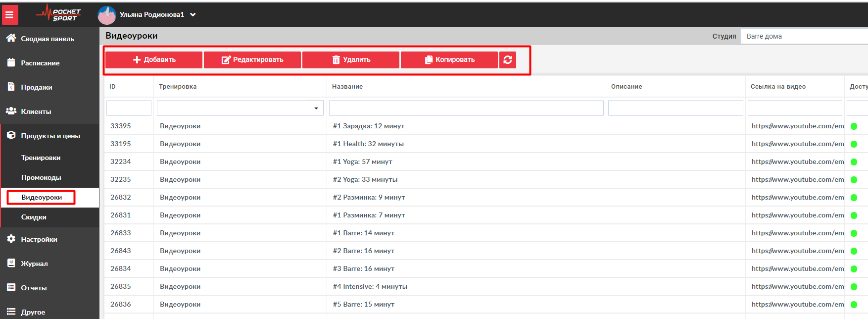Click the green status dot for row 26836
The width and height of the screenshot is (868, 319).
[854, 305]
